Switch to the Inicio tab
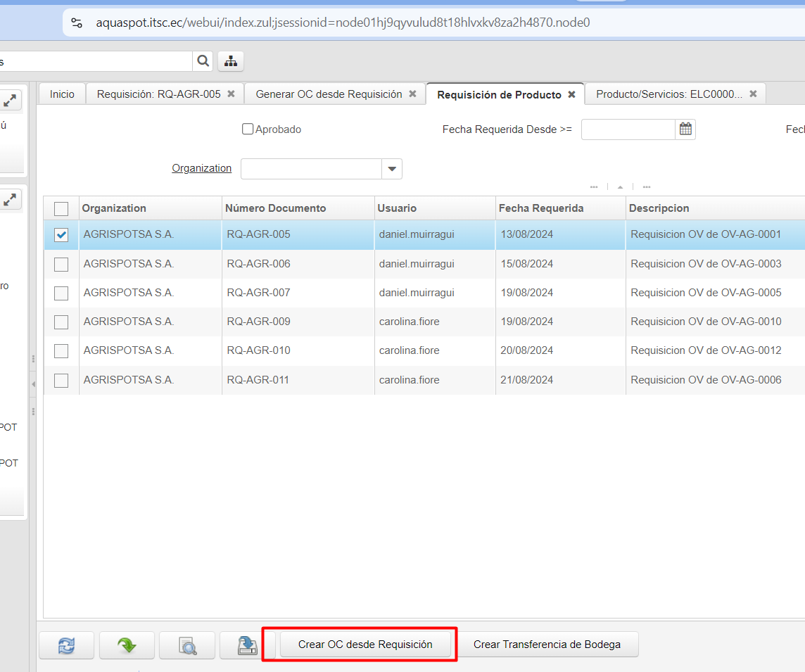The height and width of the screenshot is (672, 805). click(x=62, y=94)
